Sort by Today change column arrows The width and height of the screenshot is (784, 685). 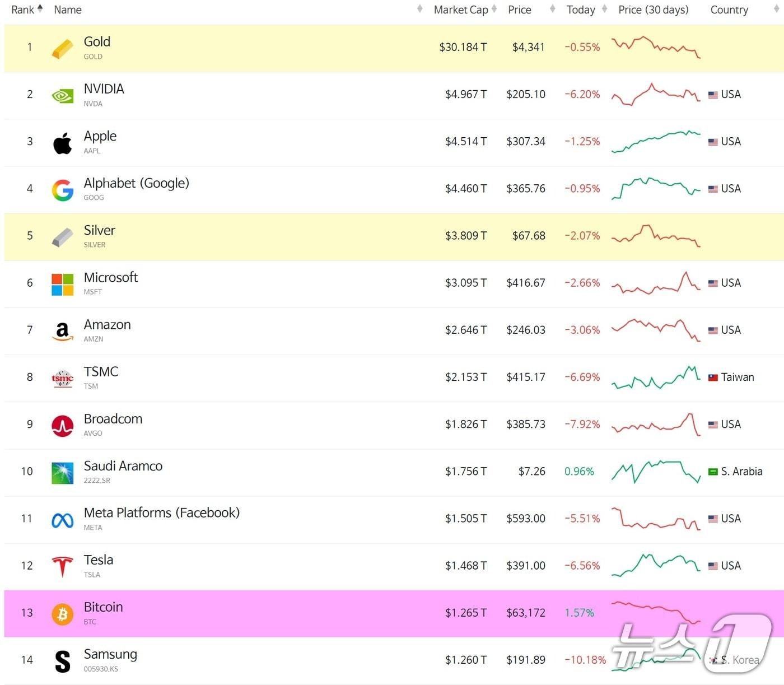604,9
